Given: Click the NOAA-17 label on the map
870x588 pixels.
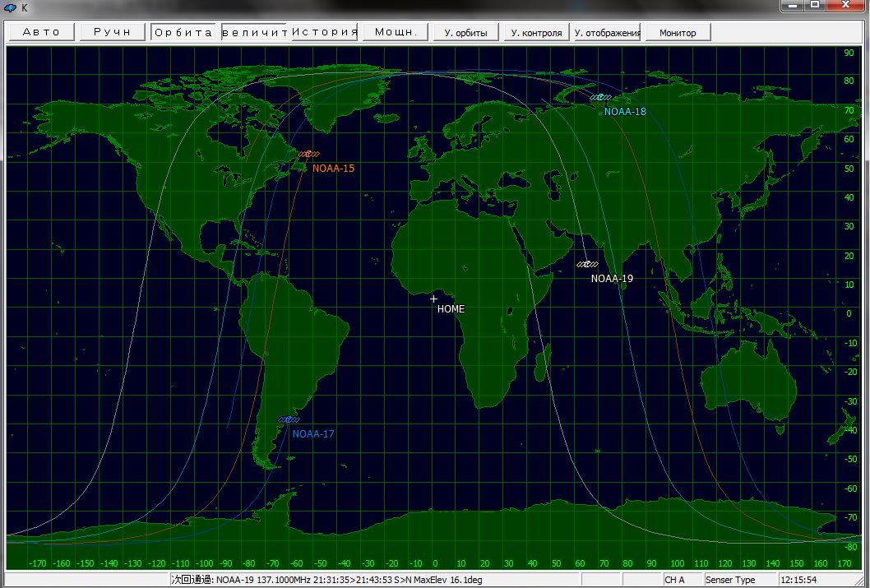Looking at the screenshot, I should 313,433.
